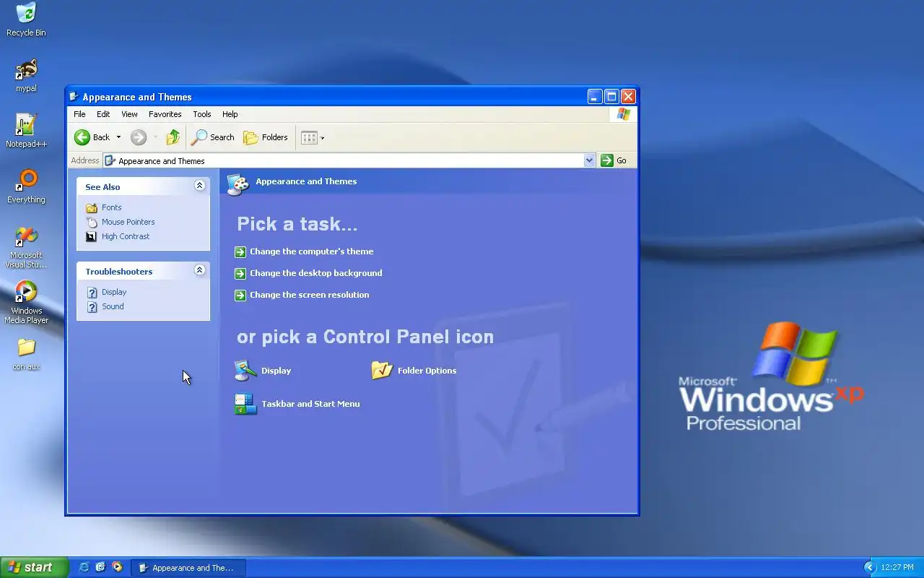Screen dimensions: 924x578
Task: Go up one folder level
Action: pos(173,137)
